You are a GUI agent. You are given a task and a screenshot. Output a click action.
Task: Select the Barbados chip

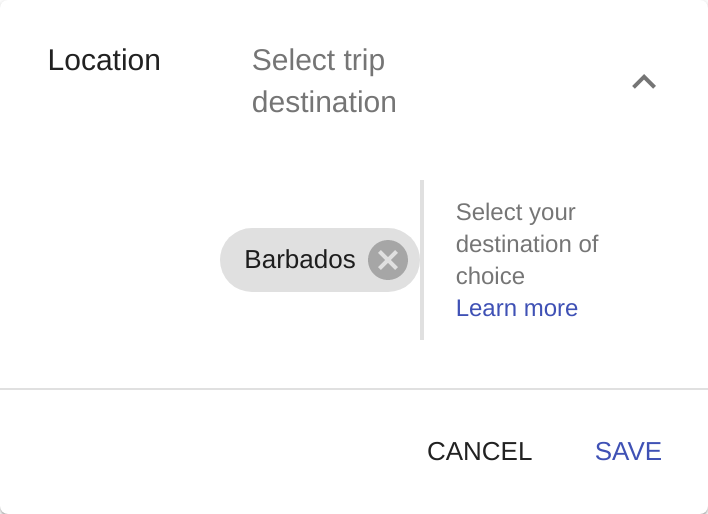click(299, 260)
